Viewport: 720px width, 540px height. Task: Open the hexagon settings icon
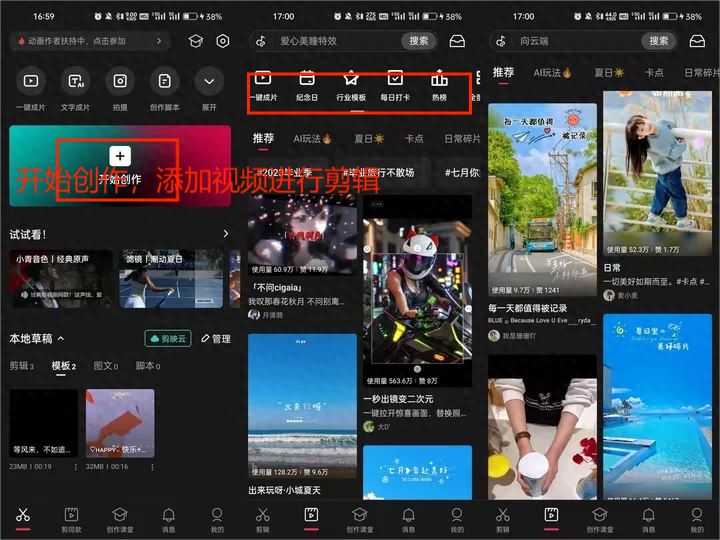point(222,41)
